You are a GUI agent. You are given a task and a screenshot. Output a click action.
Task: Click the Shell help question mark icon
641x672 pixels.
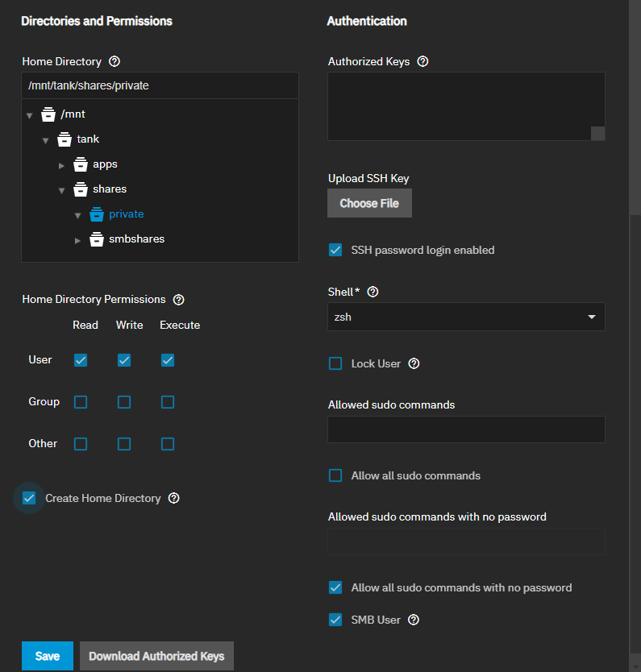click(373, 292)
